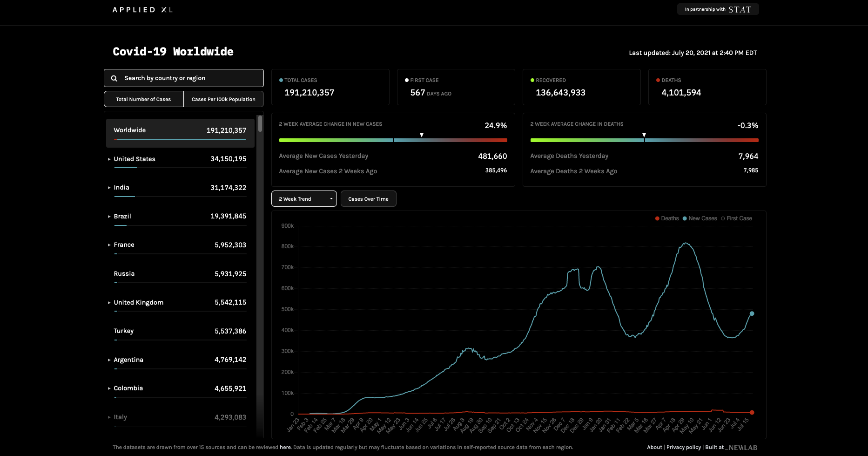
Task: Expand the Argentina row
Action: click(109, 360)
